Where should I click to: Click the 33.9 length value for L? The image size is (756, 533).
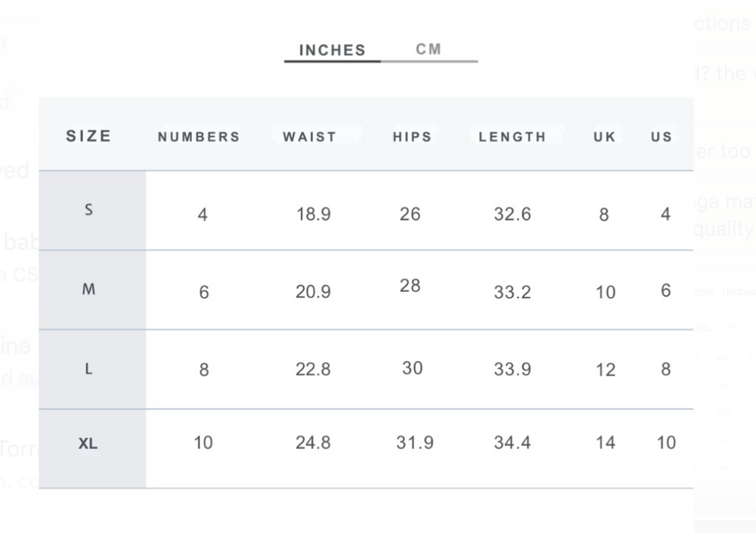[513, 370]
